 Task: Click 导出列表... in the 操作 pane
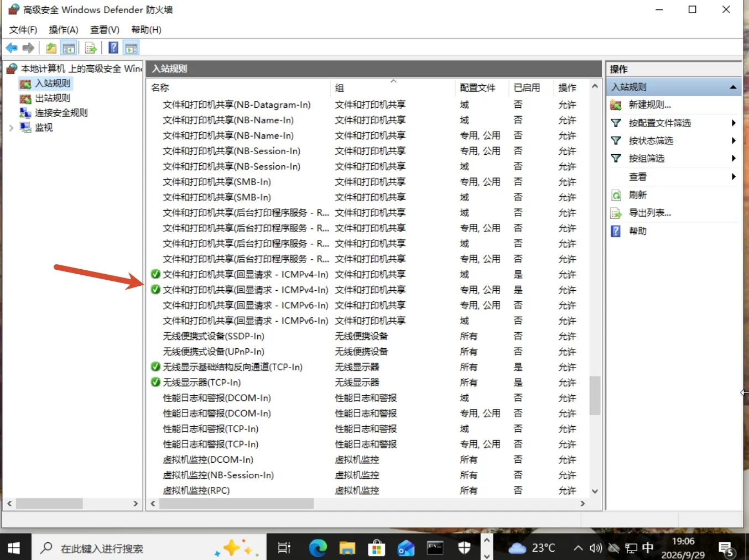[650, 213]
